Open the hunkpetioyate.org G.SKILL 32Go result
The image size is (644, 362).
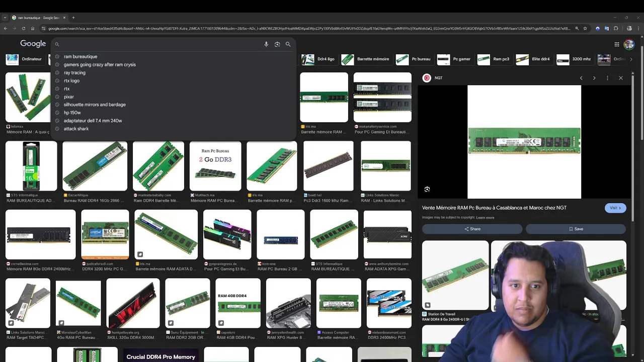133,303
